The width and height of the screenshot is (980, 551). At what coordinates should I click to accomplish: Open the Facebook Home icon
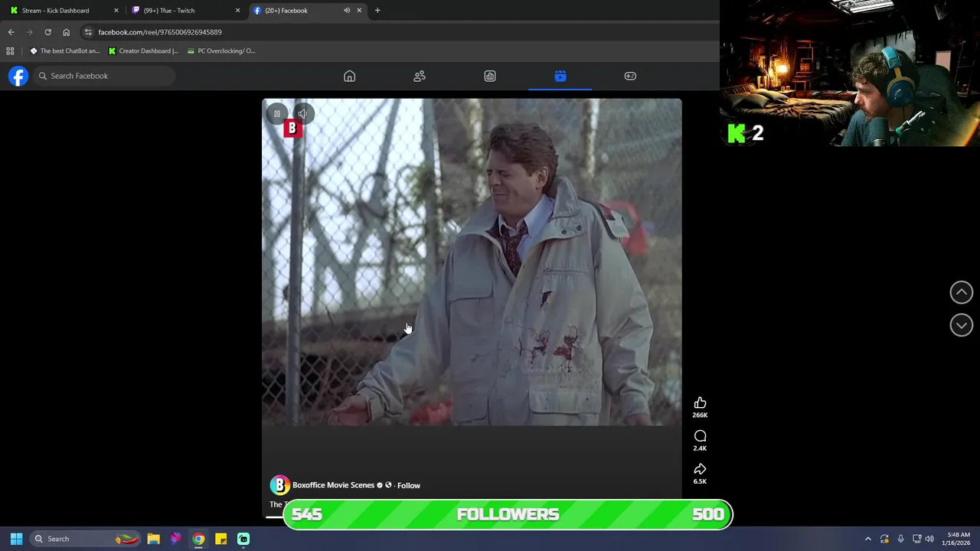click(x=349, y=76)
